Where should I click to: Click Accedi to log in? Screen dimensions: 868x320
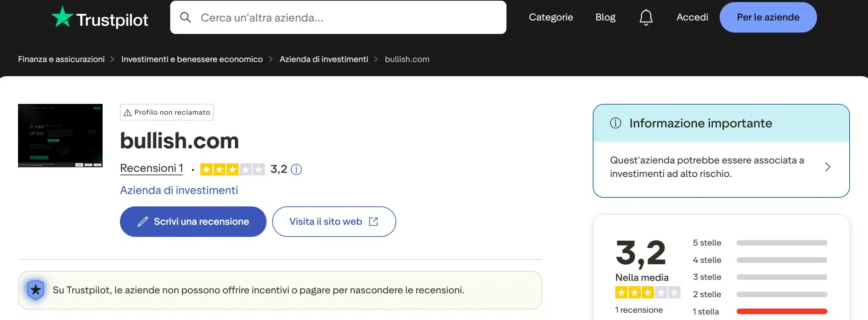pos(692,17)
